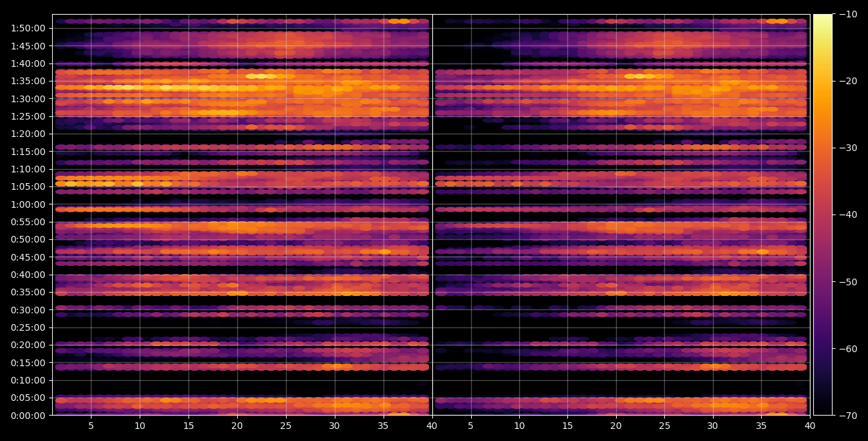Click the −70 colorbar tick label
Image resolution: width=868 pixels, height=441 pixels.
pos(848,416)
